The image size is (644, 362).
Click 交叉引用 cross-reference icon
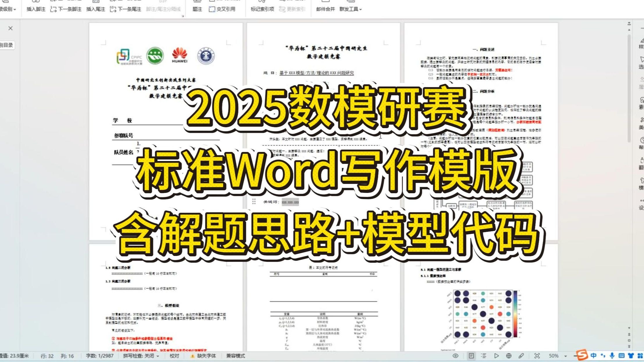(x=212, y=9)
